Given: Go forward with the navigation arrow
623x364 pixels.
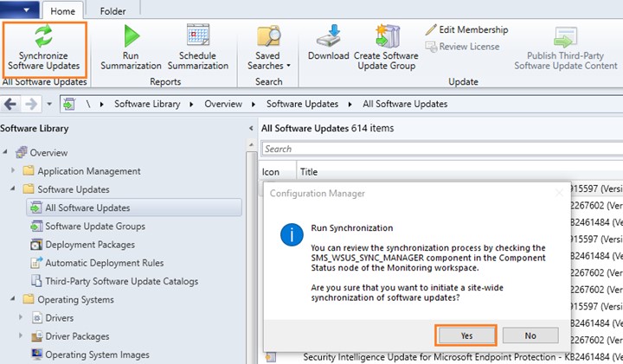Looking at the screenshot, I should 30,105.
